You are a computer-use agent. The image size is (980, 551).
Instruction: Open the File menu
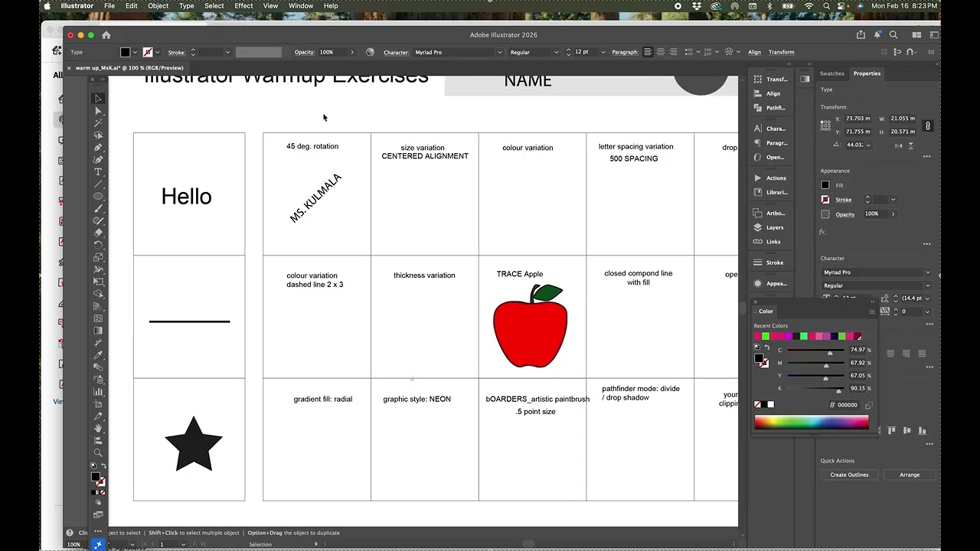(x=109, y=6)
